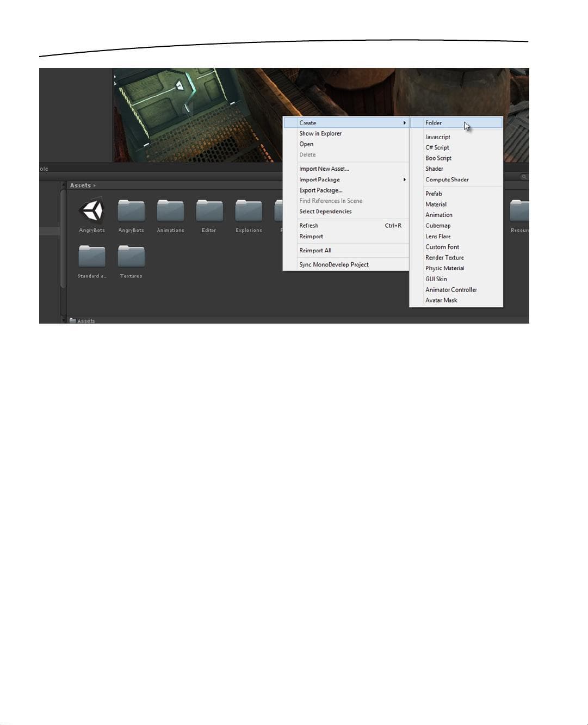Click Sync MonoDevelop Project entry
This screenshot has height=725, width=588.
(x=346, y=265)
